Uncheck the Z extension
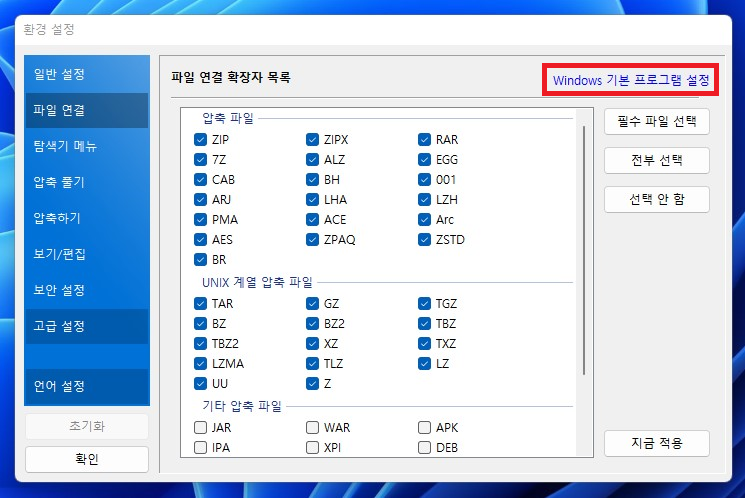745x498 pixels. [312, 383]
